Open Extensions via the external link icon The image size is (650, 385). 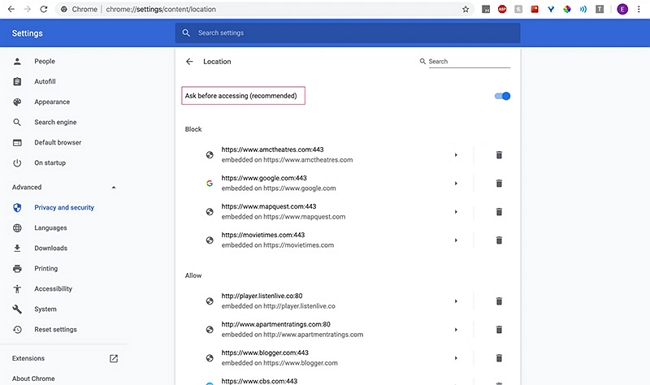tap(114, 358)
